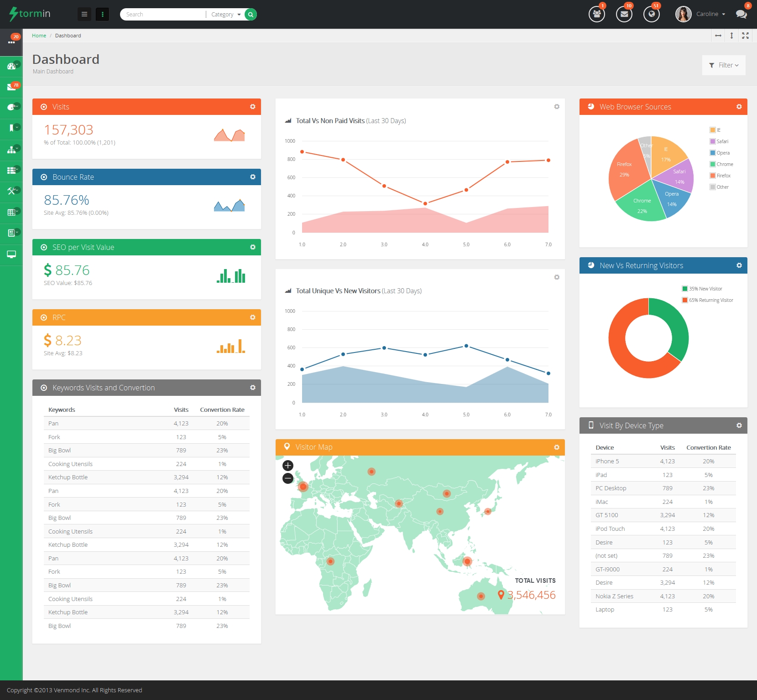757x700 pixels.
Task: Toggle the hamburger sidebar menu button
Action: tap(84, 15)
